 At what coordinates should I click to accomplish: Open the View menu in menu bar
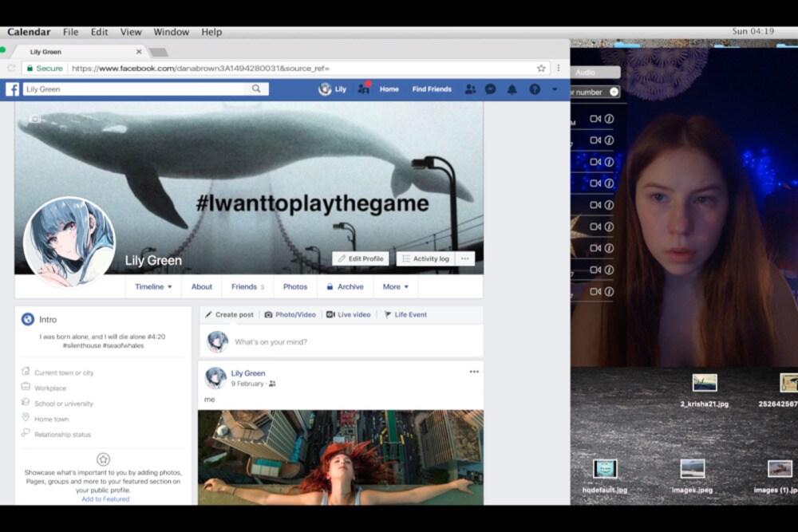130,32
